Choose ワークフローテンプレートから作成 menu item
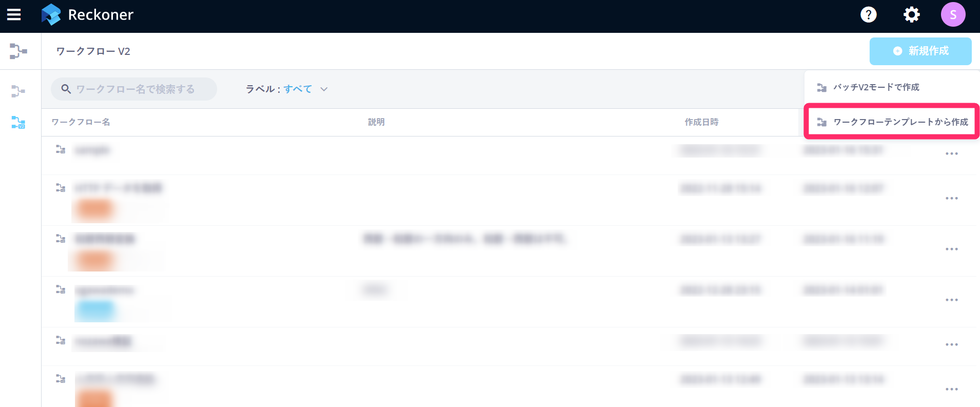This screenshot has width=980, height=407. tap(900, 122)
